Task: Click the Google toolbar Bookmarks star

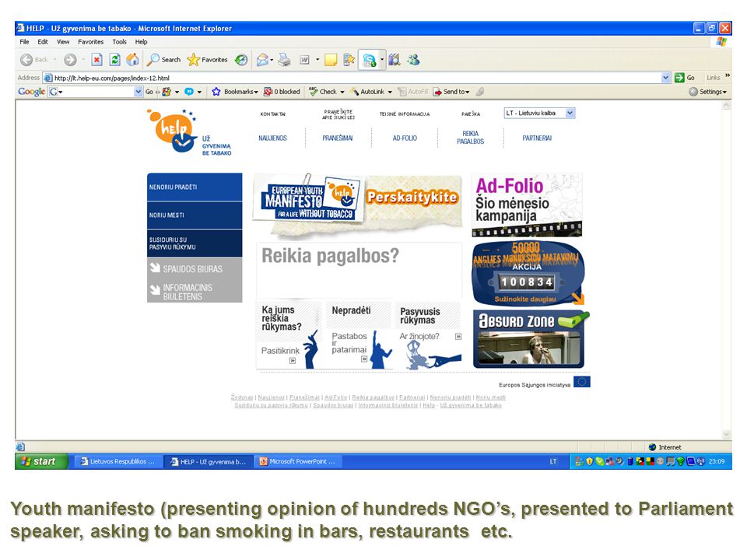Action: [x=216, y=92]
